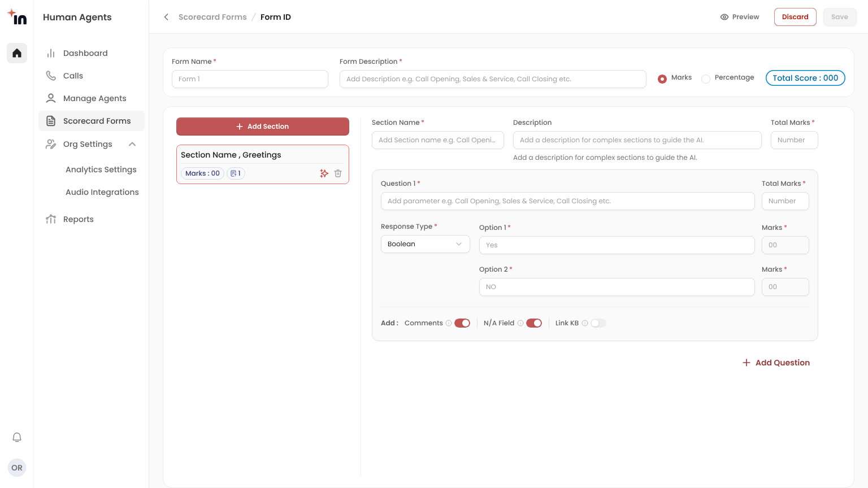Click the info icon next to Link KB
The image size is (868, 488).
tap(585, 323)
